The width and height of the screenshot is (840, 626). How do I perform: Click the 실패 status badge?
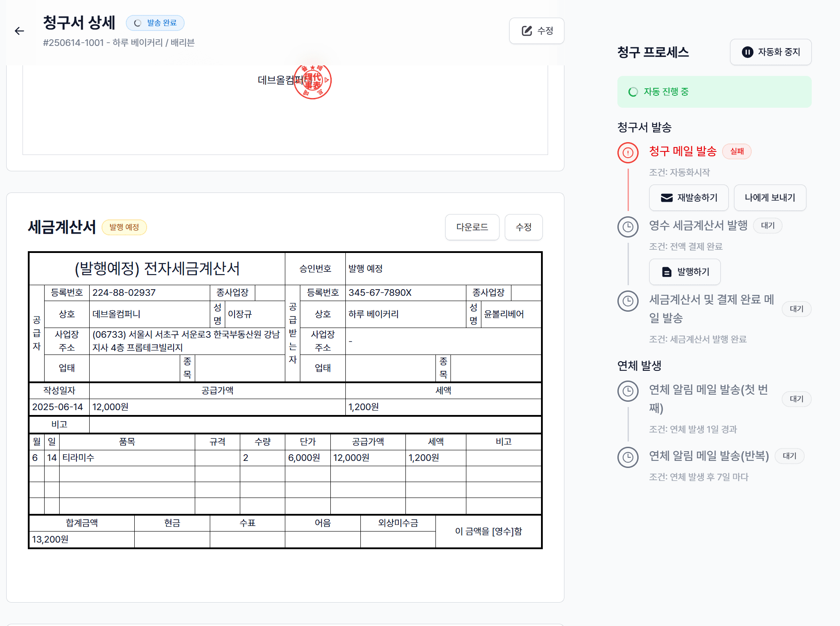coord(737,151)
